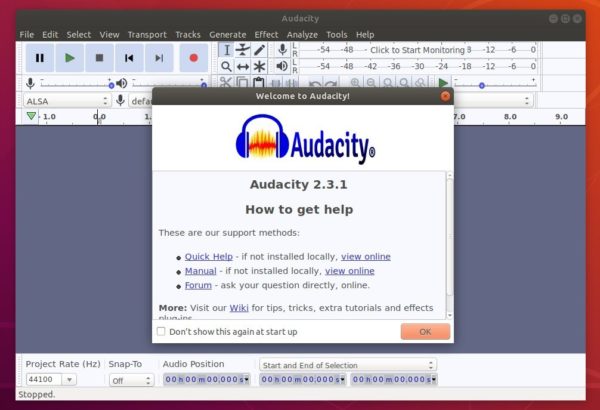Skip to Start of the project
This screenshot has width=600, height=410.
(x=129, y=58)
